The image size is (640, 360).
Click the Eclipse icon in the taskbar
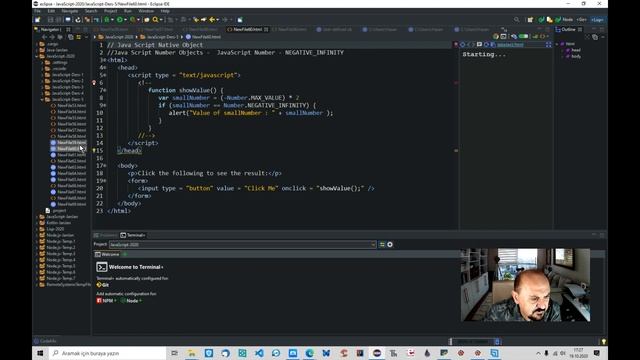(x=377, y=353)
